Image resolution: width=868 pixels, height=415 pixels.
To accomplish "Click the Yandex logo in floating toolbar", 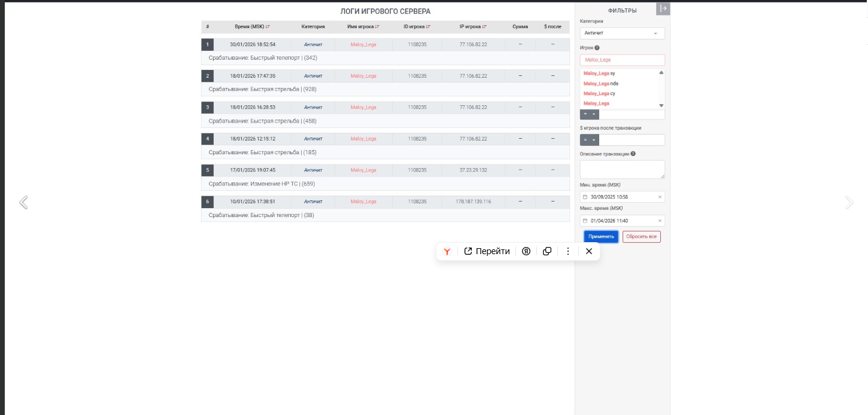I will coord(447,252).
